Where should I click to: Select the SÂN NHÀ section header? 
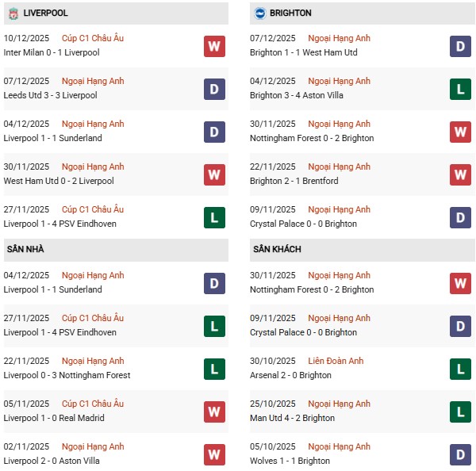pyautogui.click(x=25, y=250)
